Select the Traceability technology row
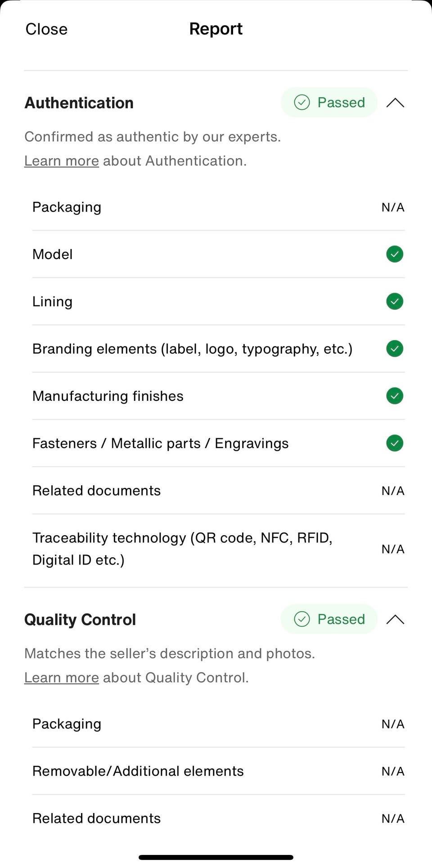Screen dimensions: 432x868 (218, 549)
